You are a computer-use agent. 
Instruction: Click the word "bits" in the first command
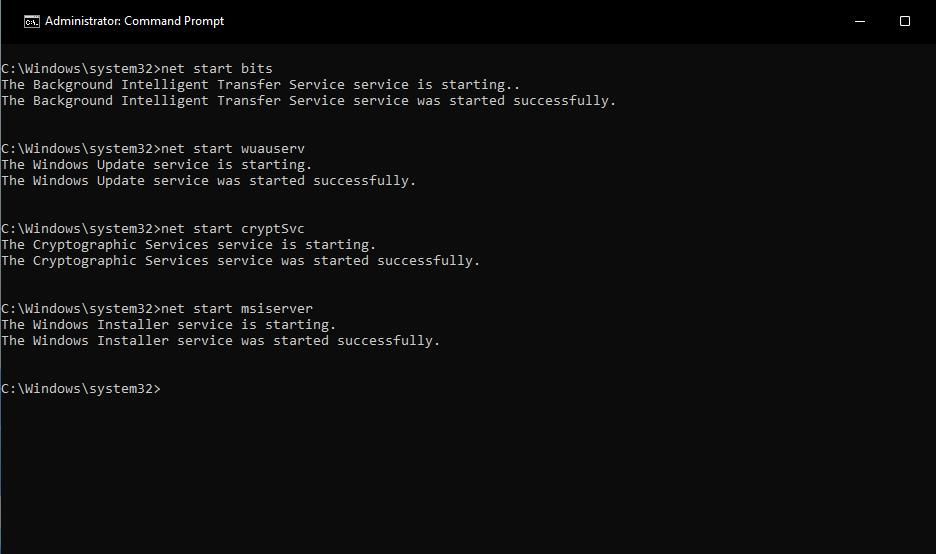257,69
